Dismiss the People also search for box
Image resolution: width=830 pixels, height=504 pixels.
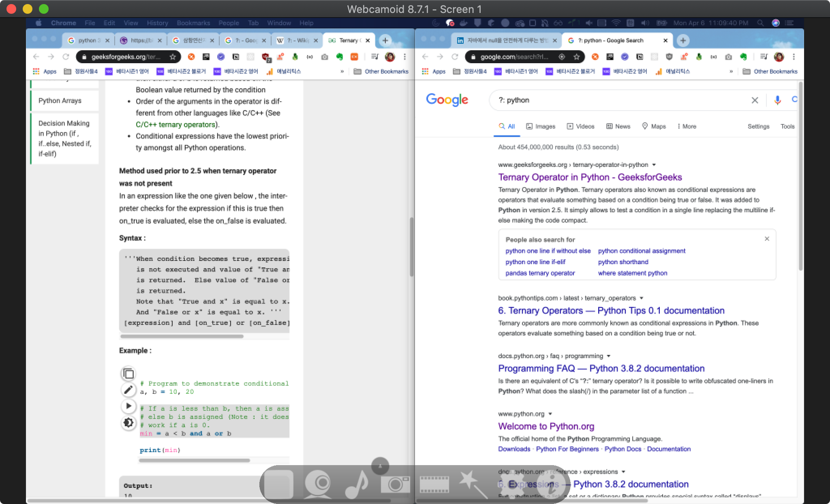click(767, 239)
